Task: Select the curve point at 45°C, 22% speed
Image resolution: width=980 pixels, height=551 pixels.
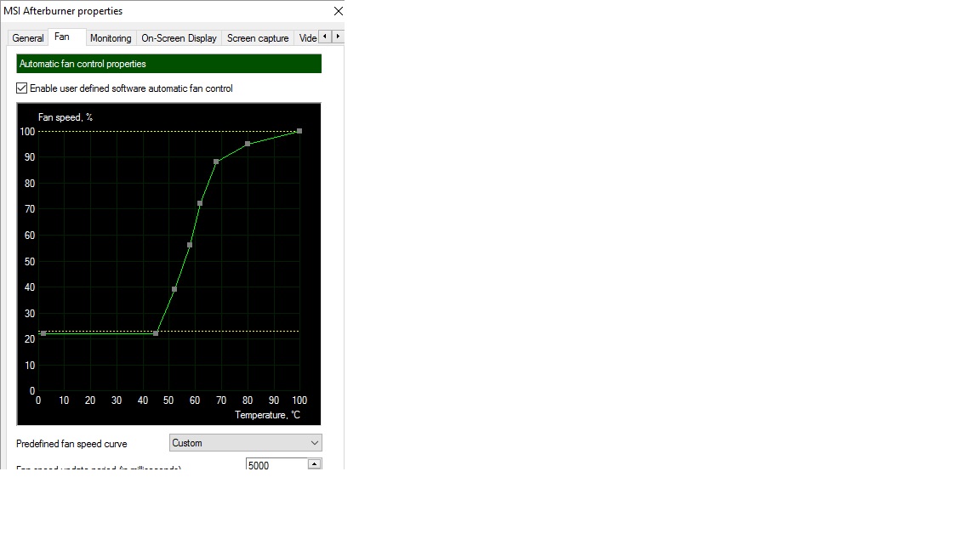Action: coord(156,333)
